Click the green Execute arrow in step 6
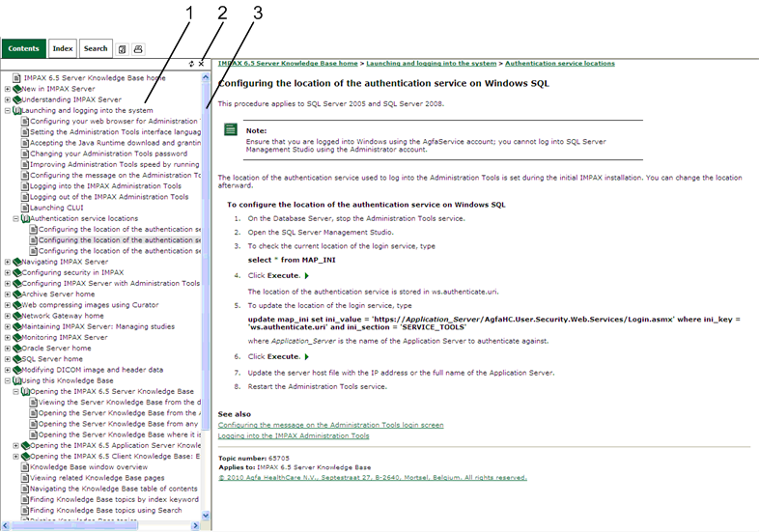 pyautogui.click(x=306, y=357)
